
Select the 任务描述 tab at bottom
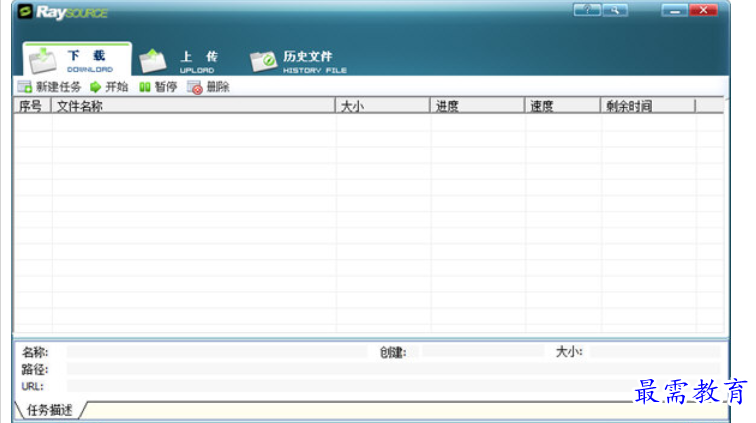click(x=49, y=410)
